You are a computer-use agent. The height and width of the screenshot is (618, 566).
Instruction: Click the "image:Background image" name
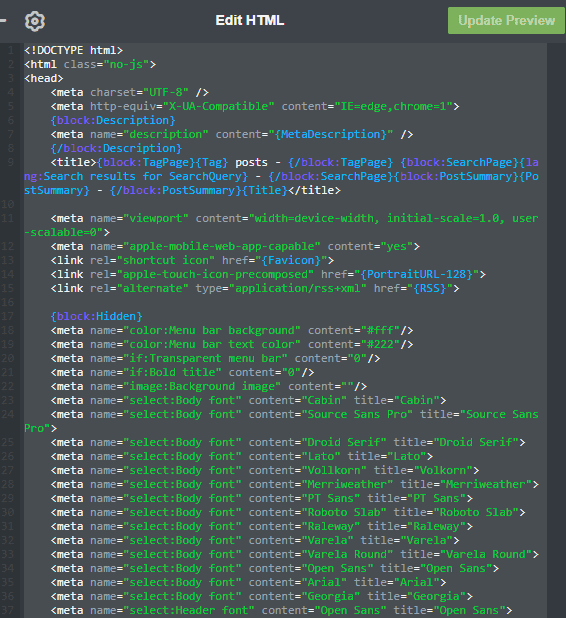202,386
